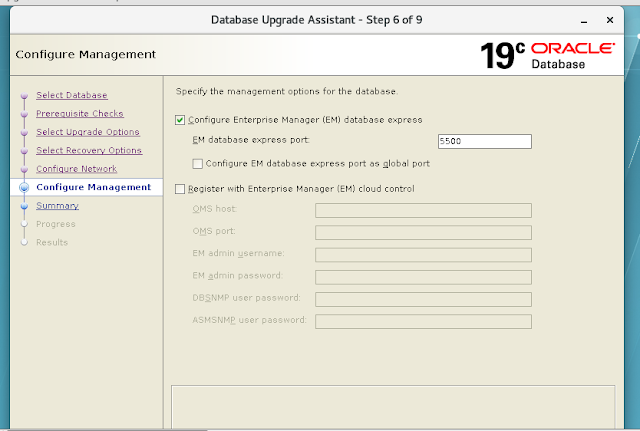Enable EM express port as global port
This screenshot has height=431, width=640.
[x=198, y=164]
